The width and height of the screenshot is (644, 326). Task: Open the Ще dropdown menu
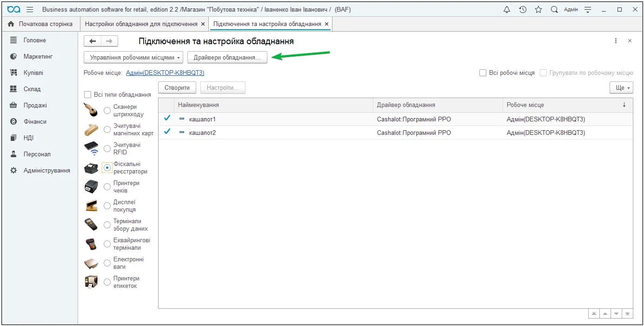[x=621, y=88]
